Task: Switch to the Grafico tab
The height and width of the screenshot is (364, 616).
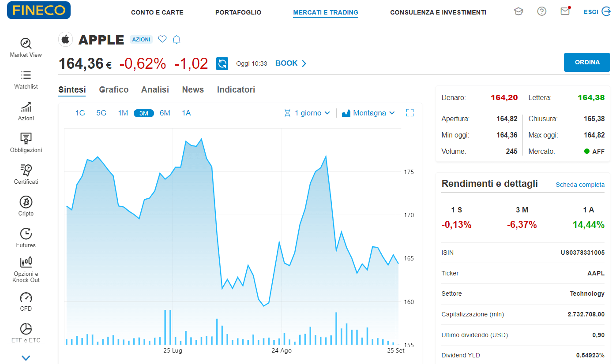Action: 113,89
